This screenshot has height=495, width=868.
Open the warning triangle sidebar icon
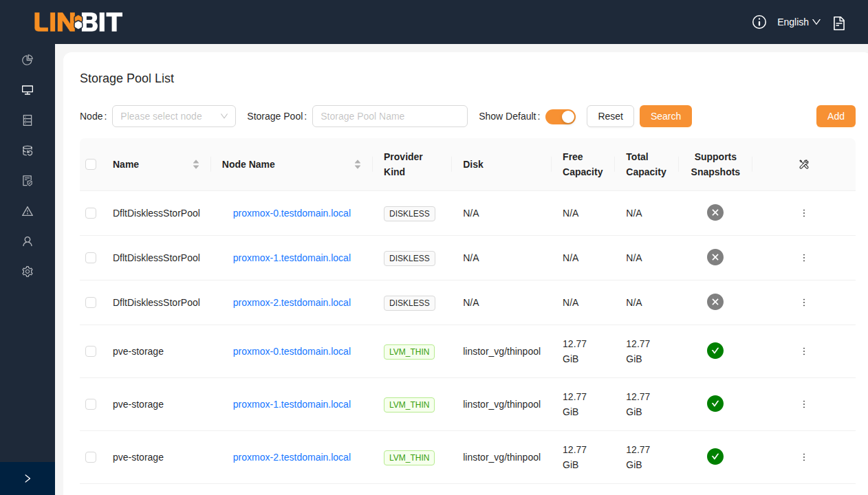(28, 211)
